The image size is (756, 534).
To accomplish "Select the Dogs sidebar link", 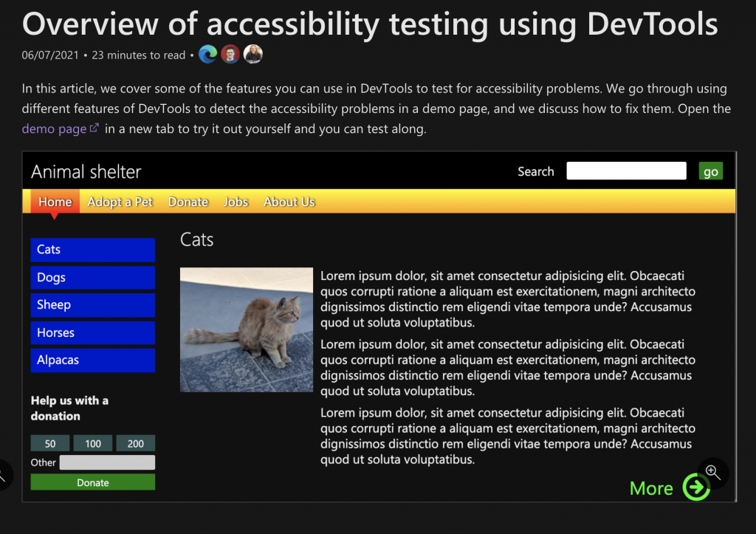I will pos(93,278).
